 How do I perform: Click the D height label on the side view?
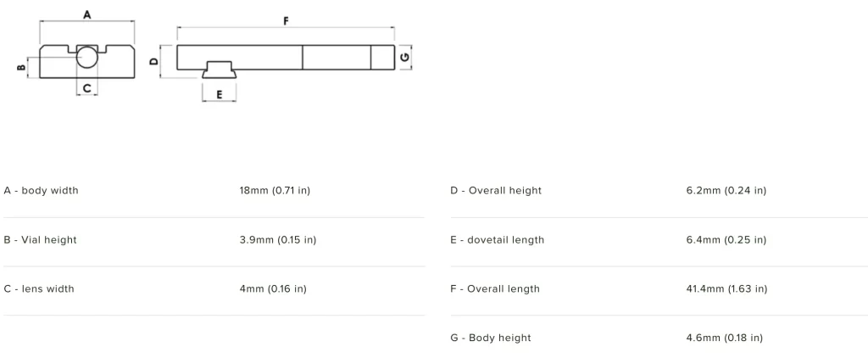pos(153,61)
